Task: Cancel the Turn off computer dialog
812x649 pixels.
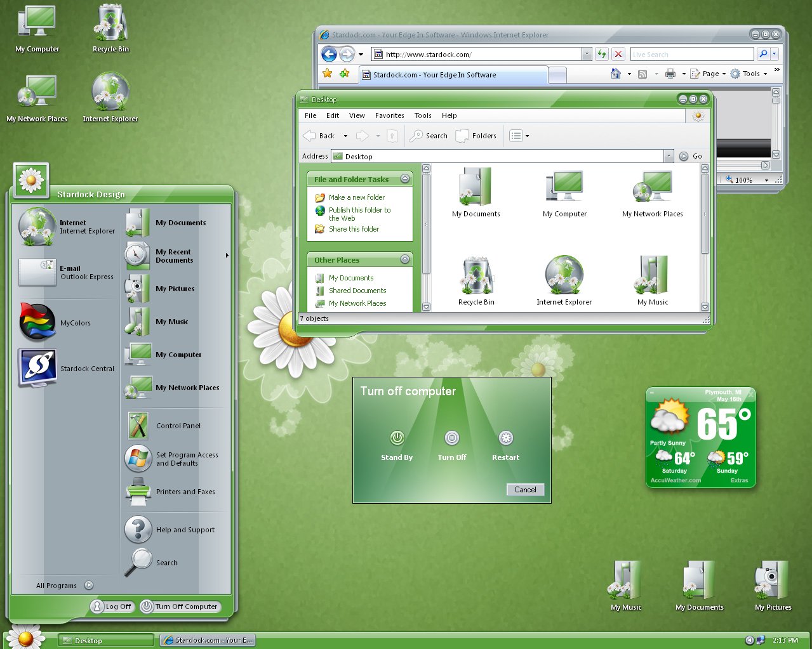Action: [x=525, y=489]
